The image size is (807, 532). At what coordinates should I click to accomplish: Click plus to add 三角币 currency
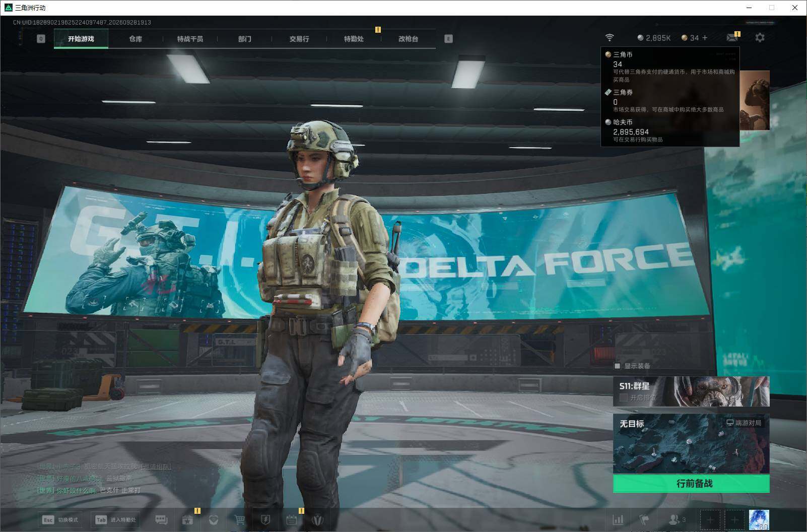705,38
